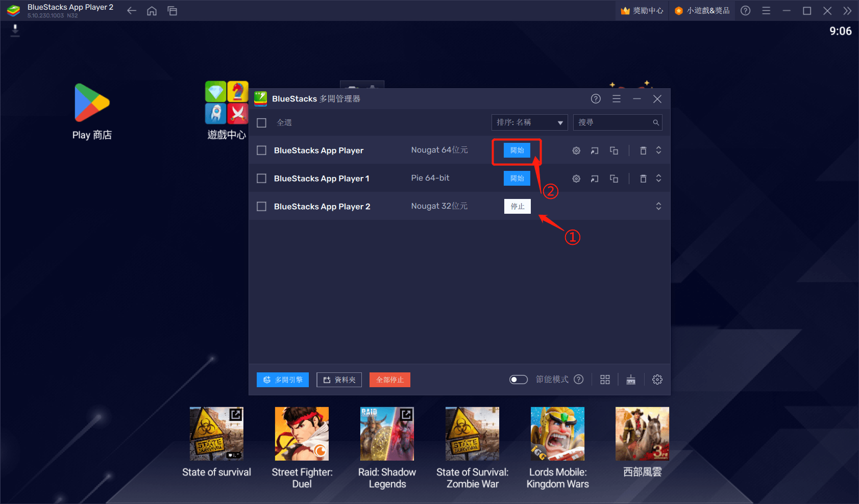The image size is (859, 504).
Task: Toggle the 節能模式 eco mode switch
Action: (519, 380)
